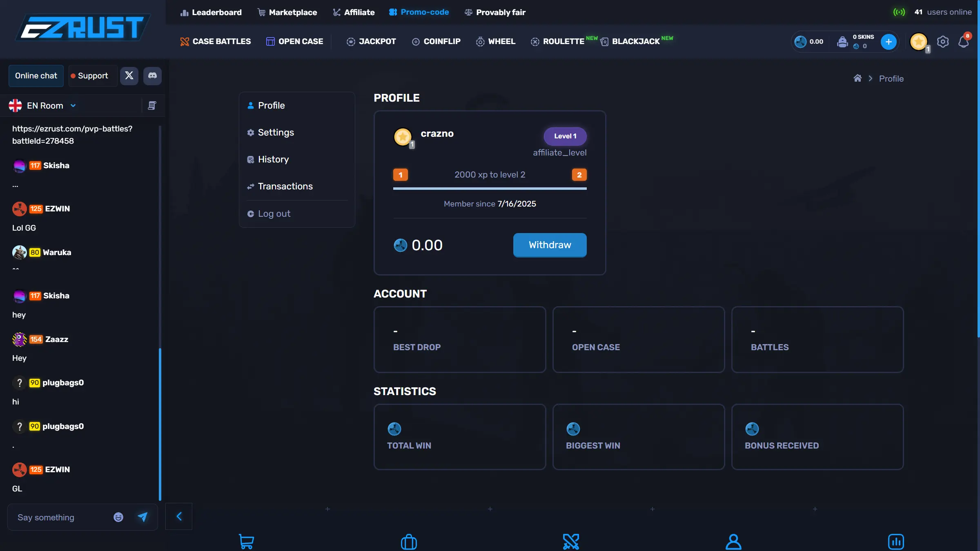Click the XP progress bar to level 2
Screen dimensions: 980x551
click(x=490, y=189)
